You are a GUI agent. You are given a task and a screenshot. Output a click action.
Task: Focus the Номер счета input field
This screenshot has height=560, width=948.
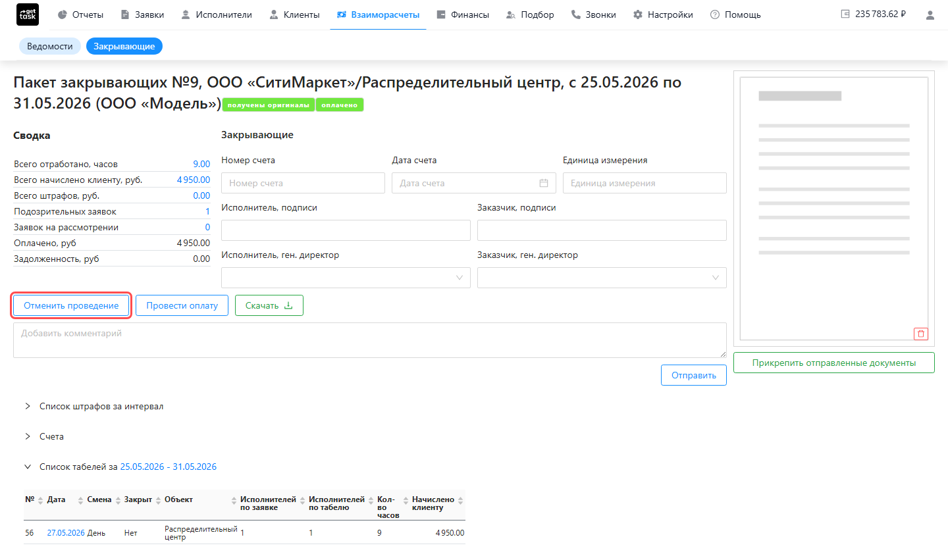click(x=303, y=183)
